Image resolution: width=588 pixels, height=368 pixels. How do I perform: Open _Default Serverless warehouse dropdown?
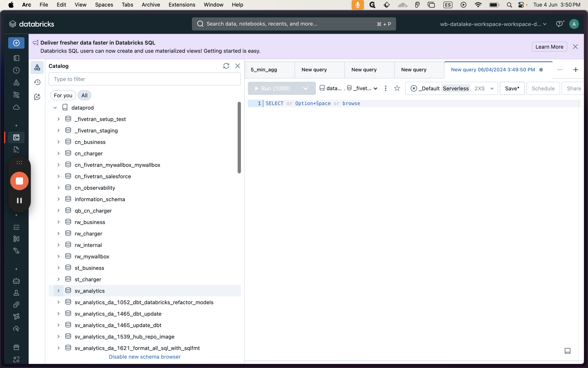coord(451,88)
